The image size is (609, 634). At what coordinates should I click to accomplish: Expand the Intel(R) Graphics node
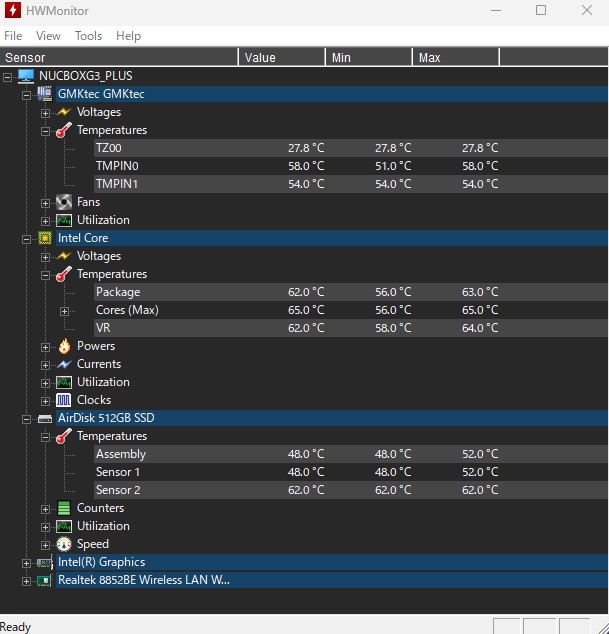[x=26, y=563]
